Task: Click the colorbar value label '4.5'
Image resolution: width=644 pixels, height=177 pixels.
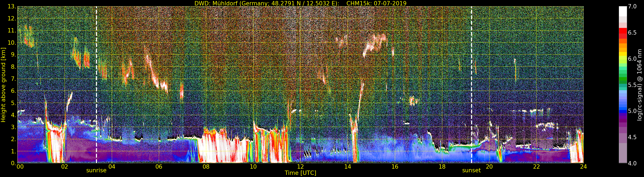Action: 632,137
